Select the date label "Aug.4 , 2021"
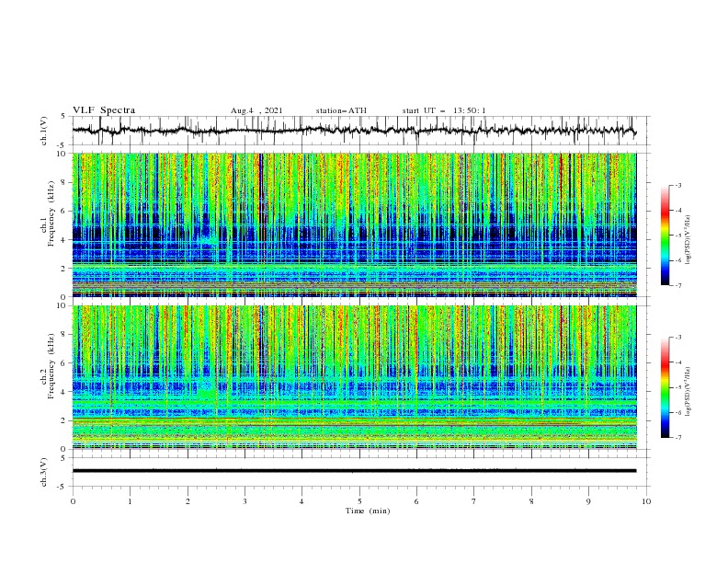 pos(256,110)
